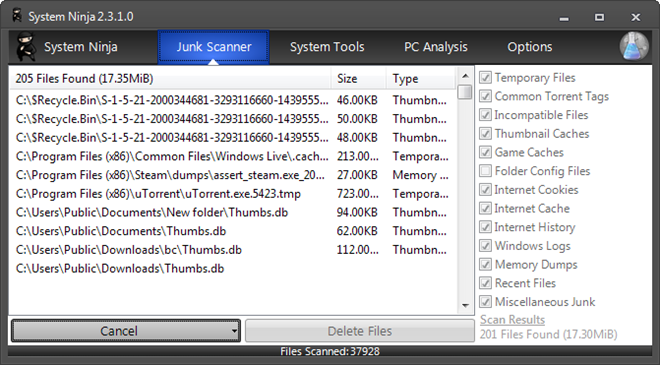Screen dimensions: 660x365
Task: Open the PC Analysis tab
Action: [436, 47]
